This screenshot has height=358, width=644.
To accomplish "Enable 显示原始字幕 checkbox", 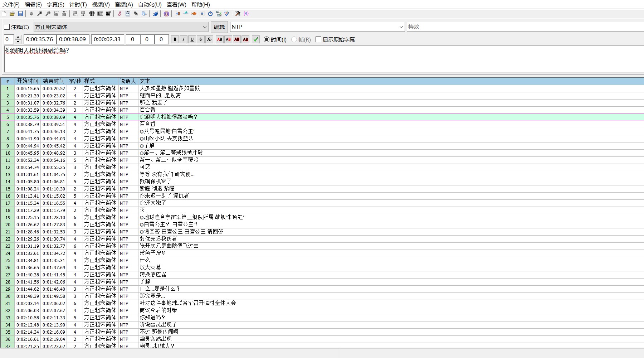I will coord(318,39).
